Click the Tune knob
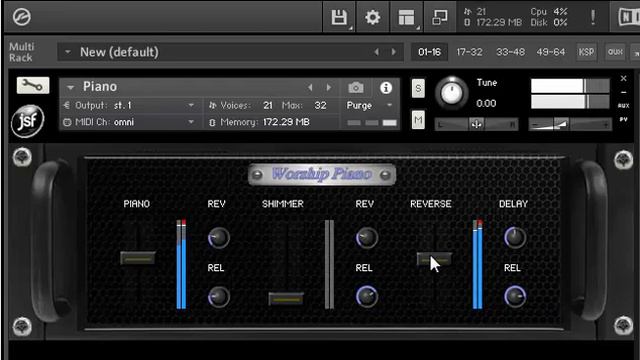The height and width of the screenshot is (360, 640). 451,93
